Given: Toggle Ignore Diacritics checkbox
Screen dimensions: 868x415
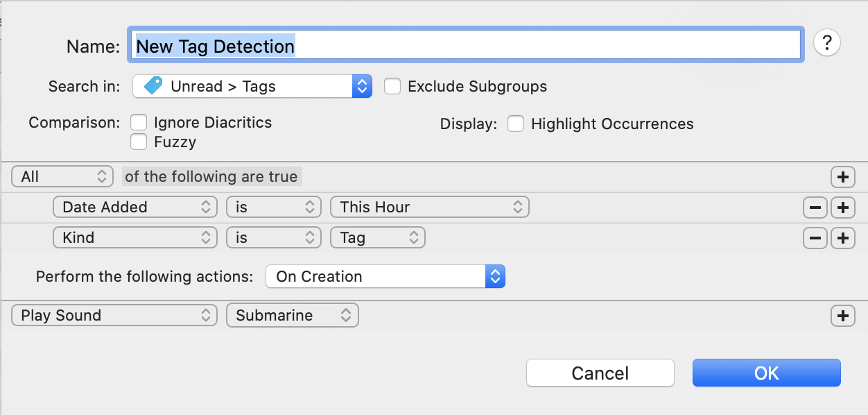Looking at the screenshot, I should pos(139,123).
